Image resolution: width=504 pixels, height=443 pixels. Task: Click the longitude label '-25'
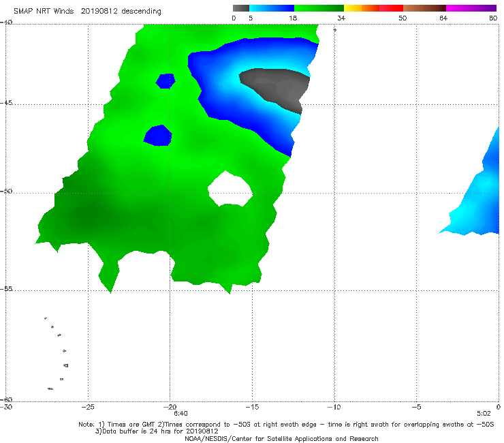[88, 407]
